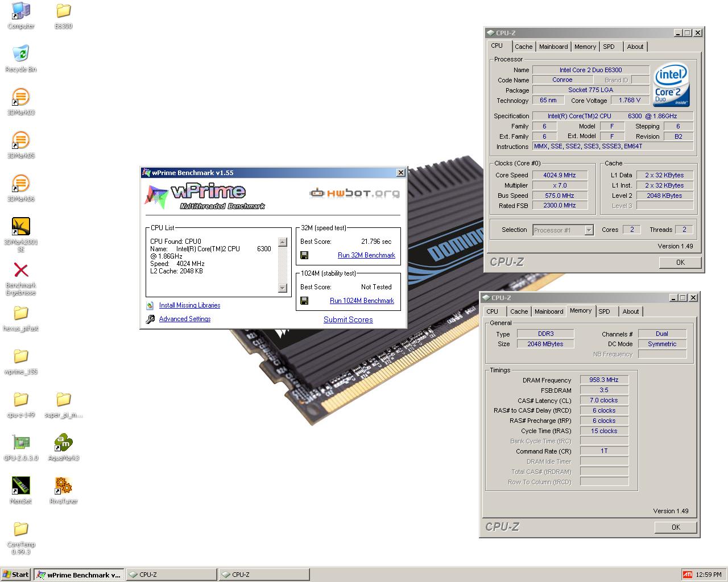
Task: Click the taskbar clock showing 12:59 PM
Action: tap(709, 575)
